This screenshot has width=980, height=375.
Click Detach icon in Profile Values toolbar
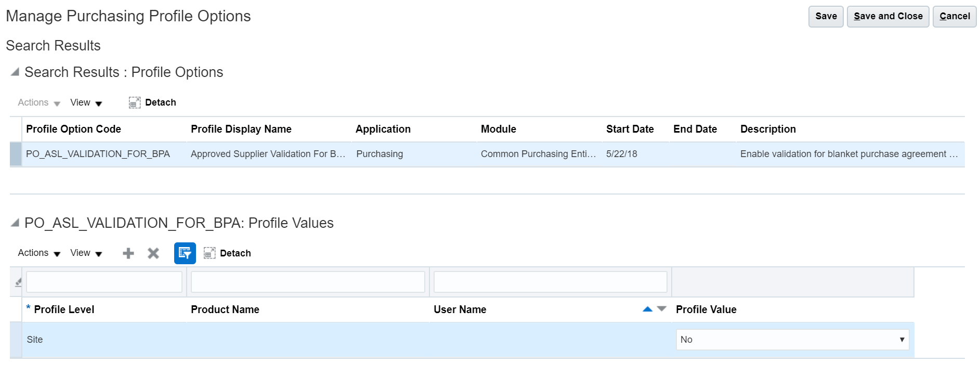(x=210, y=253)
